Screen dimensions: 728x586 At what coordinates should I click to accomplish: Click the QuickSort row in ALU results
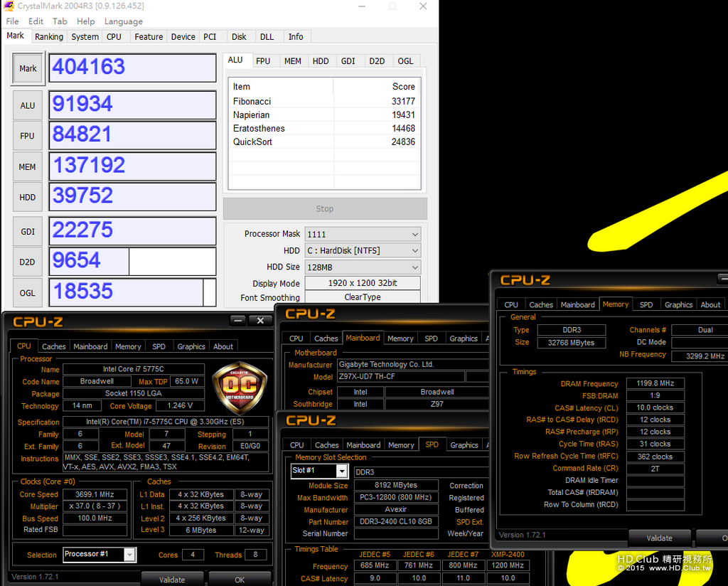pos(324,142)
